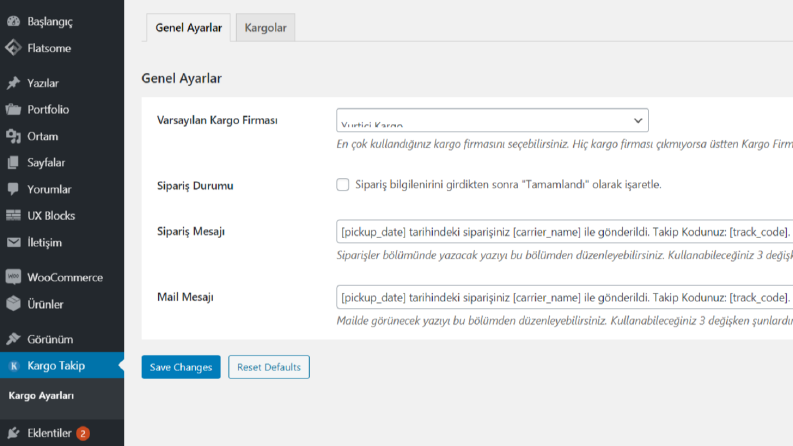Click the Save Changes button

point(181,367)
